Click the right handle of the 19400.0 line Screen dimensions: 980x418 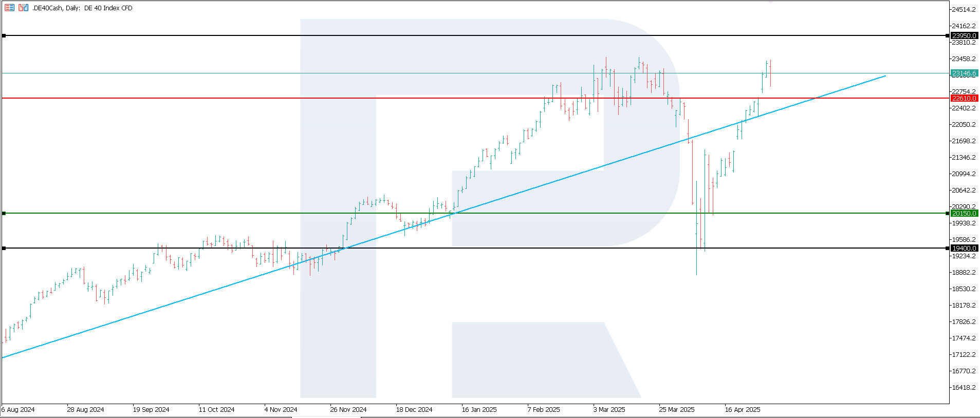tap(948, 248)
